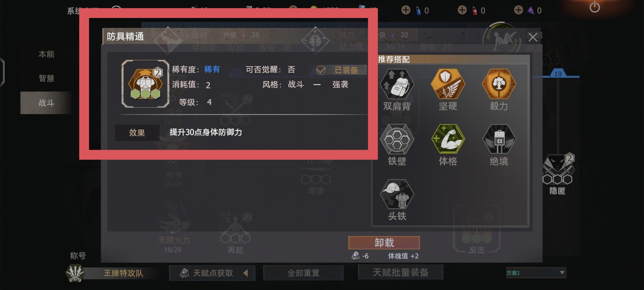Select the 体格 muscle arm talent icon
This screenshot has height=290, width=644.
448,139
